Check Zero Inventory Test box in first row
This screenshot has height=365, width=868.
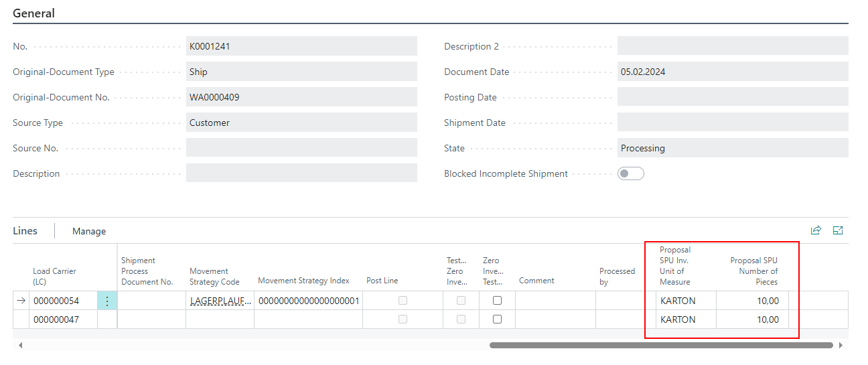coord(497,301)
